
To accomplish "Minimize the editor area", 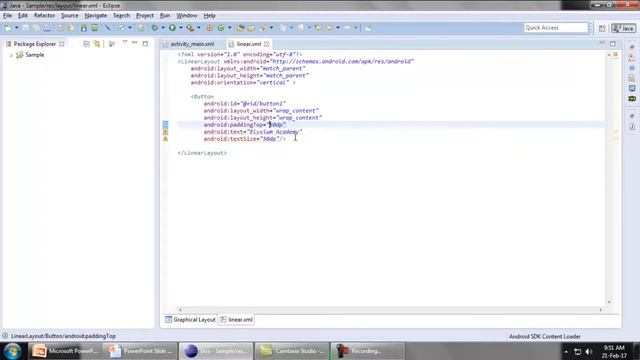I will pos(602,43).
